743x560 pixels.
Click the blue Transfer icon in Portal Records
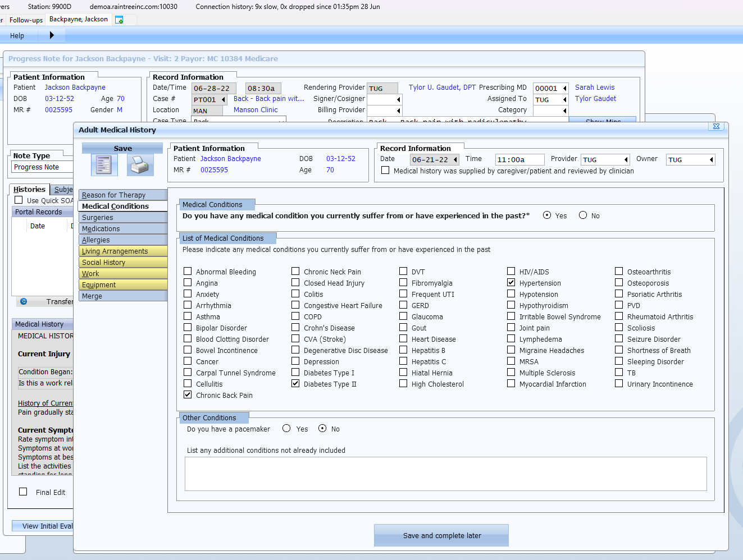(x=24, y=301)
